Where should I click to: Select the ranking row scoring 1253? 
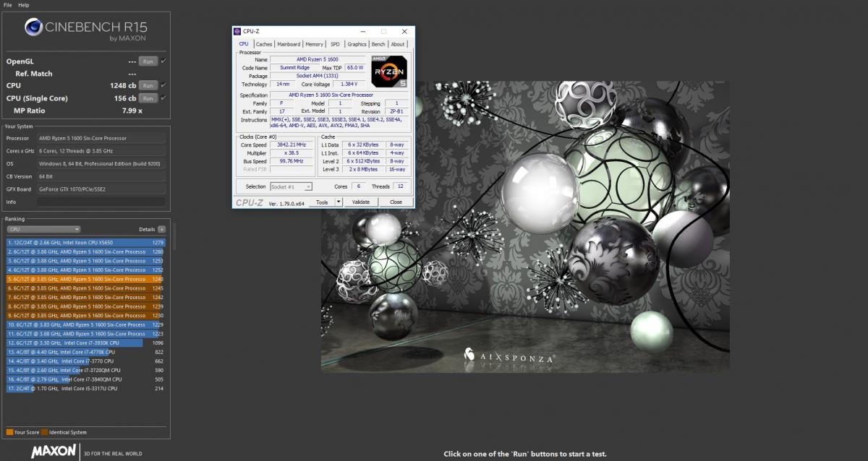coord(86,261)
